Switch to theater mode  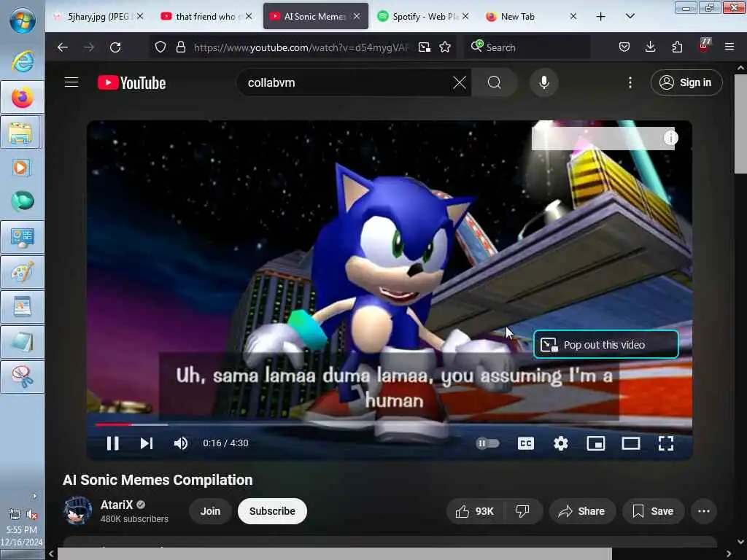(x=631, y=443)
